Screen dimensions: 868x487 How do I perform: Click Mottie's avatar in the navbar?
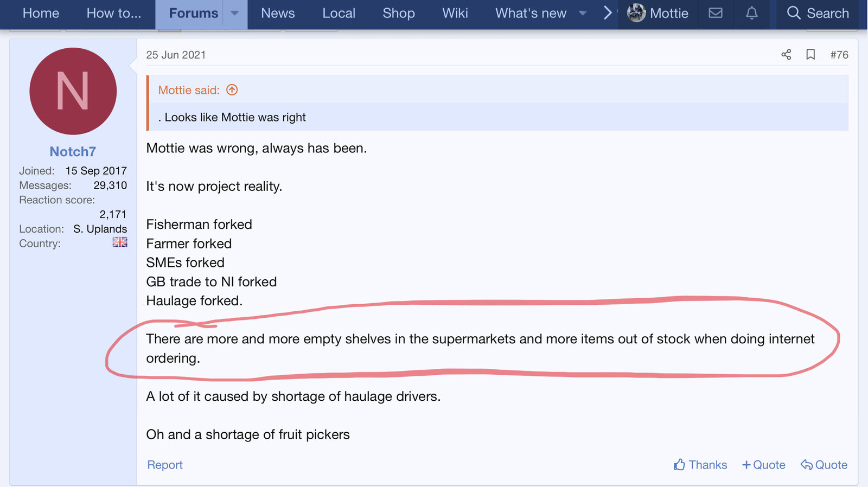[x=636, y=13]
